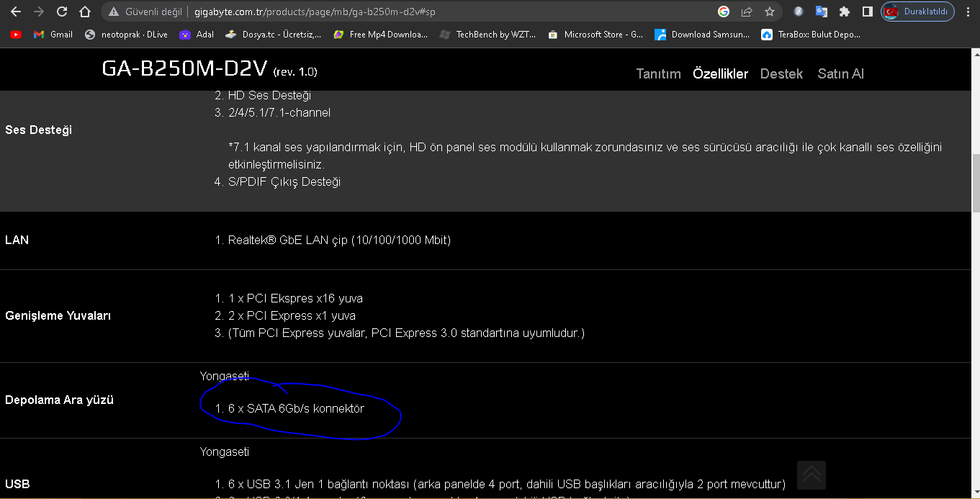The image size is (980, 499).
Task: Open Dosya.tc bookmark
Action: (x=273, y=34)
